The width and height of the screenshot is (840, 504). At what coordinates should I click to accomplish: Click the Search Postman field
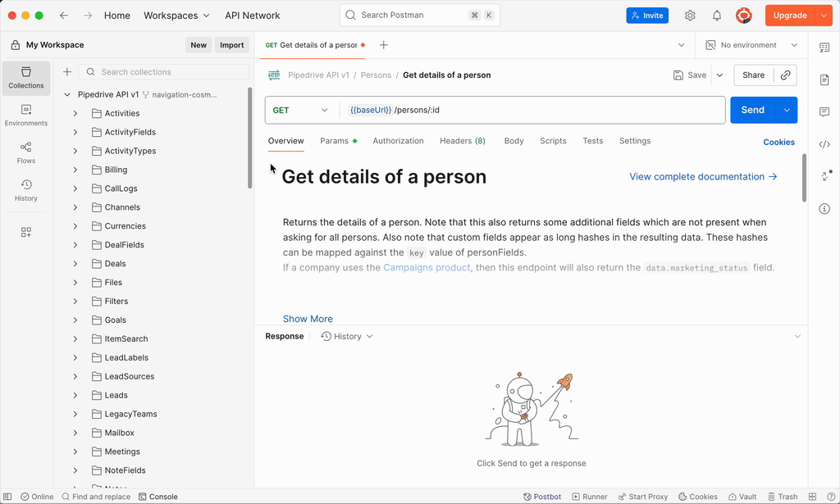420,15
